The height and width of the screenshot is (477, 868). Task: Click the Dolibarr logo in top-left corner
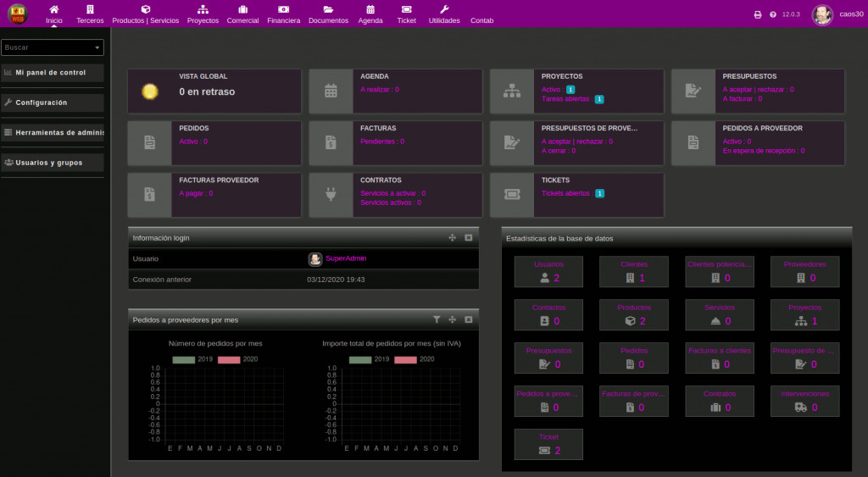click(18, 14)
